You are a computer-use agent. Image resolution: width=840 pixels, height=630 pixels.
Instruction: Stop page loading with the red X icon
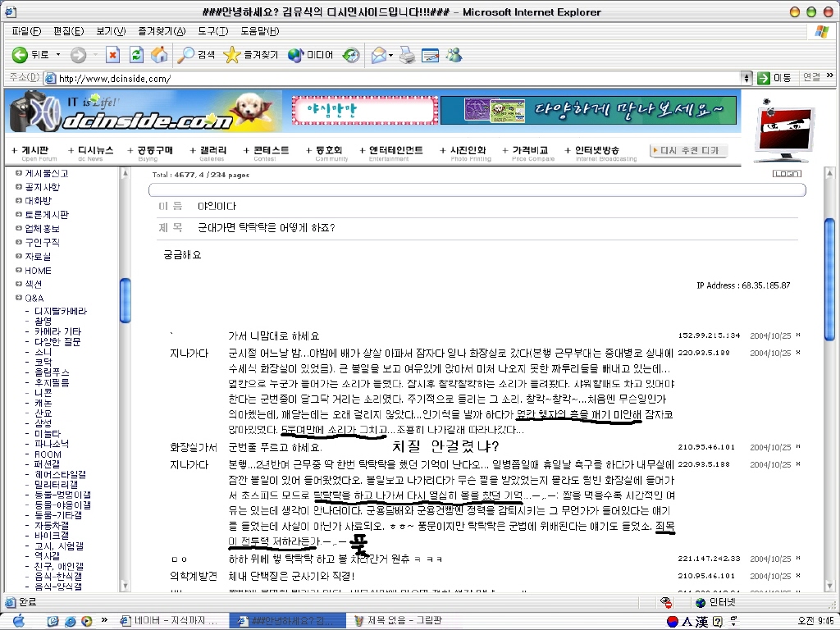coord(112,55)
